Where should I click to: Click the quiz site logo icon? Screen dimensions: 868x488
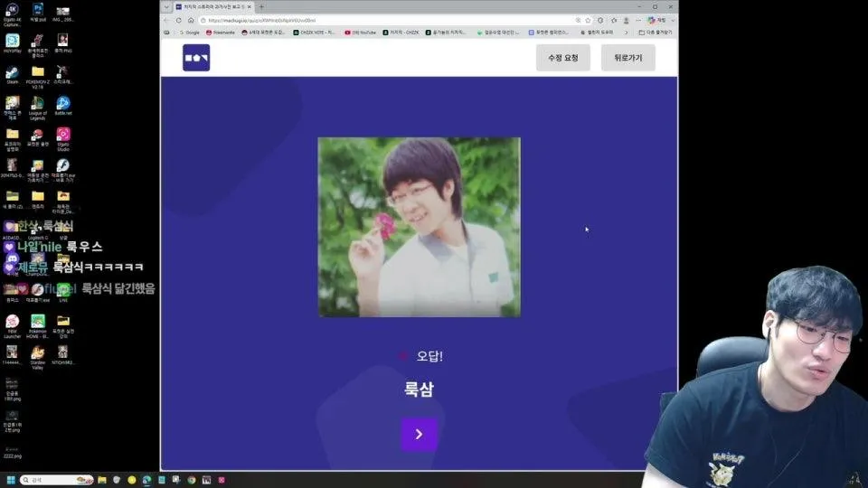point(196,58)
